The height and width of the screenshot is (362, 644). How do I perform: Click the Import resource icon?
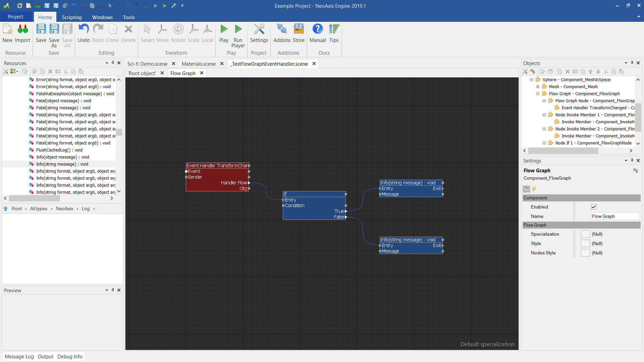[x=22, y=29]
